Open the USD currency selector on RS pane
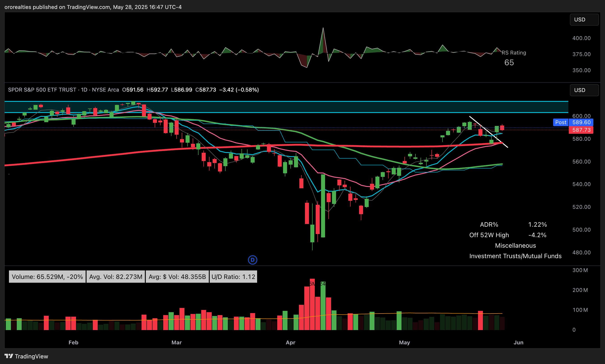605x364 pixels. click(x=584, y=20)
